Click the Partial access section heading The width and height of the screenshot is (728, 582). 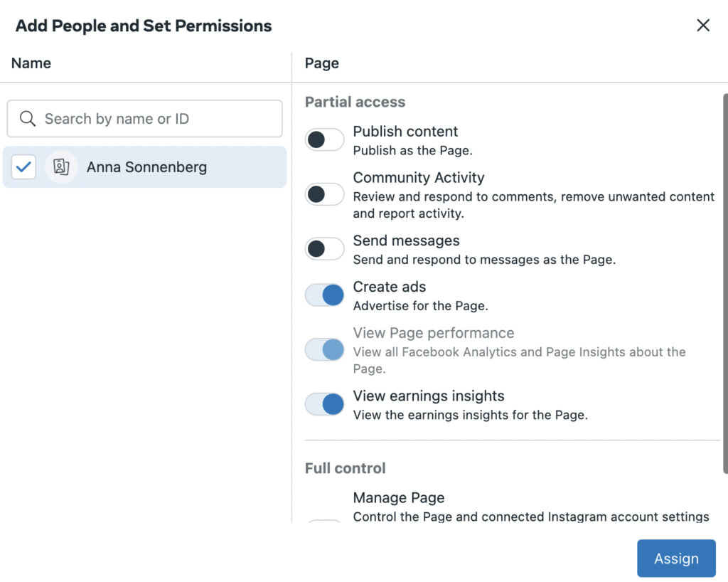pos(355,102)
